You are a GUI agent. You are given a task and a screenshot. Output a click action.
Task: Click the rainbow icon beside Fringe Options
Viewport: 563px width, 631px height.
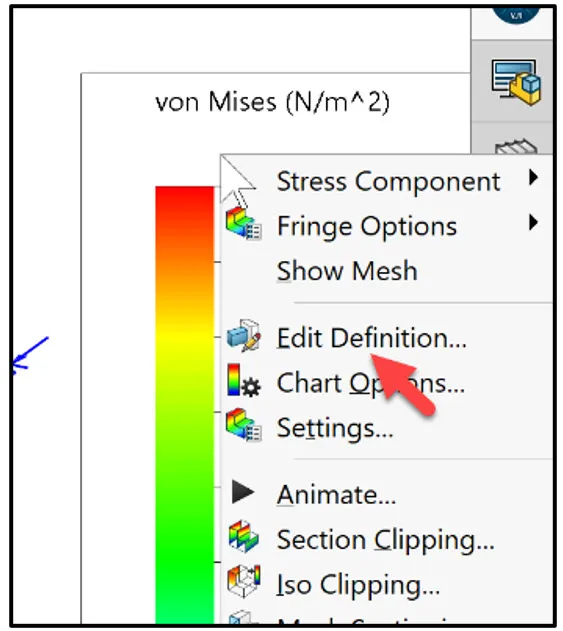coord(243,224)
